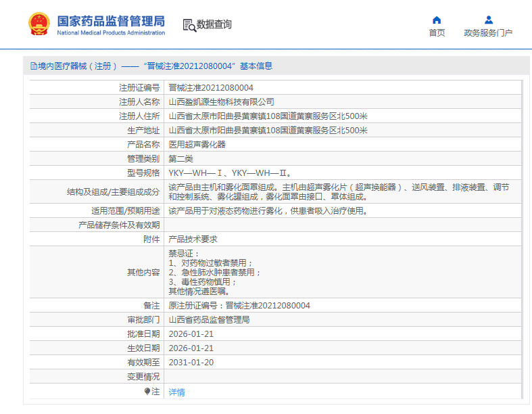Click approval department 山西省药品监督管理局
Image resolution: width=532 pixels, height=414 pixels.
209,320
